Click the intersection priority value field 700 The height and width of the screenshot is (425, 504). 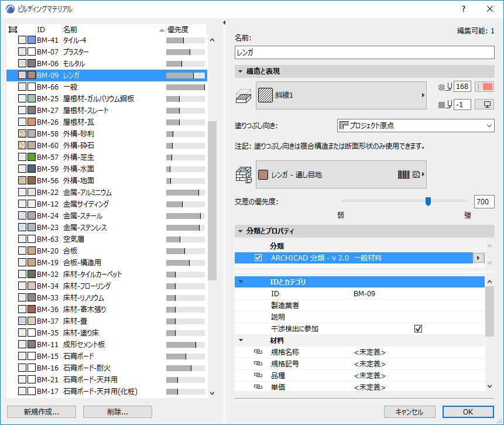coord(484,201)
